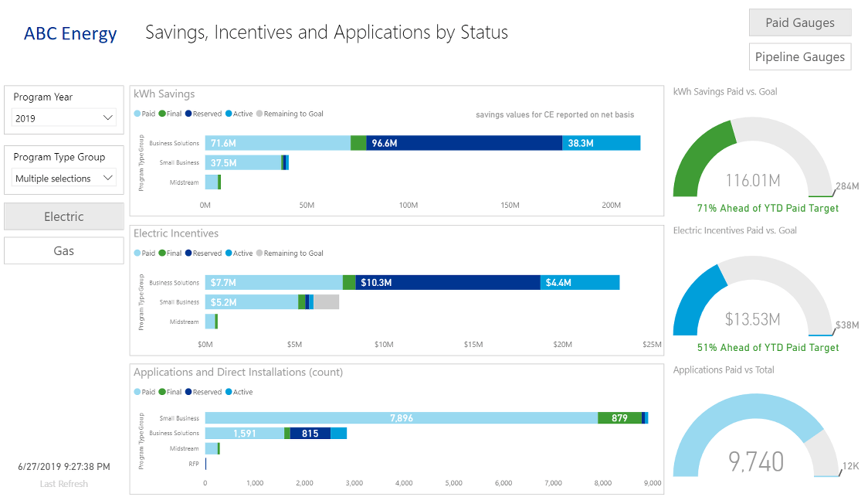The width and height of the screenshot is (868, 497).
Task: Switch to the Gas filter
Action: [63, 250]
